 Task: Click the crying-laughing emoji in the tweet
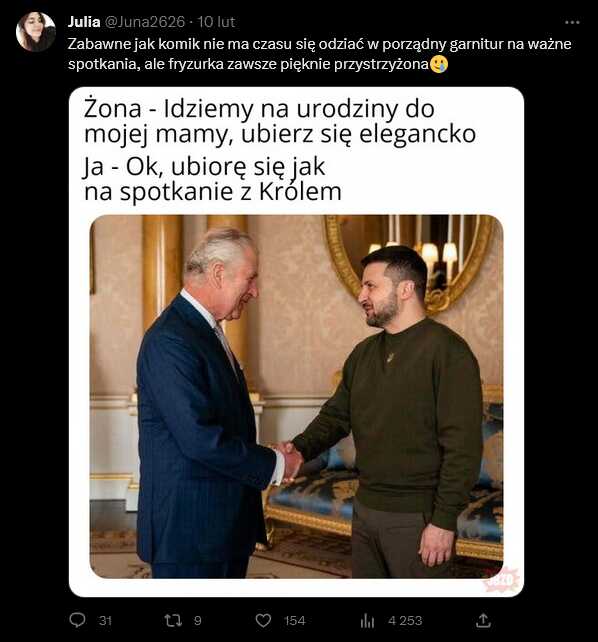(440, 65)
